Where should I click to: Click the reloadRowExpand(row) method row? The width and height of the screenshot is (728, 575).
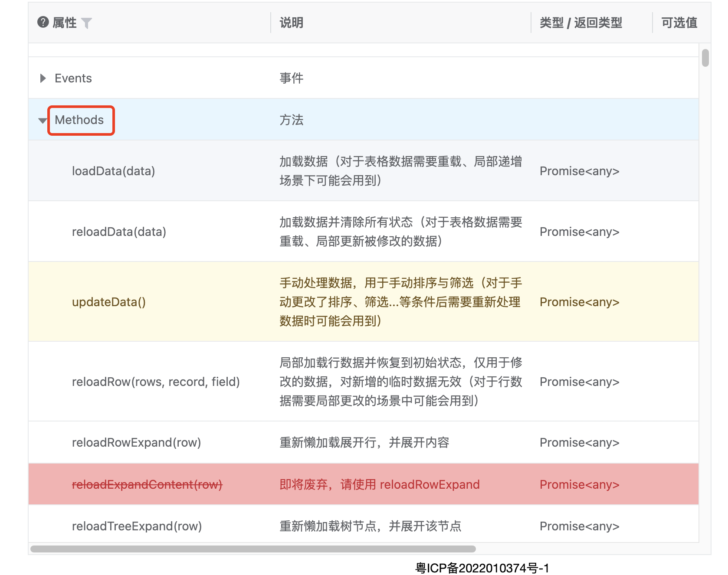pos(137,442)
